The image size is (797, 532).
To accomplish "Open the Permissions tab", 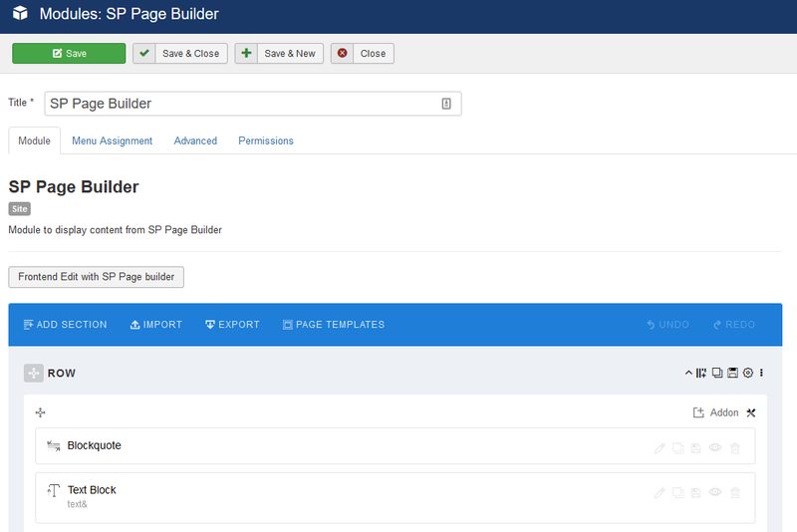I will click(266, 140).
